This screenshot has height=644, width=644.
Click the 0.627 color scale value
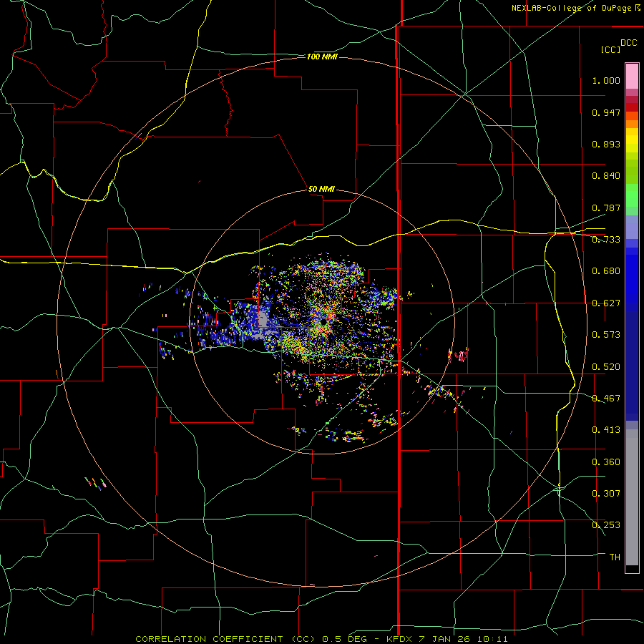click(606, 303)
